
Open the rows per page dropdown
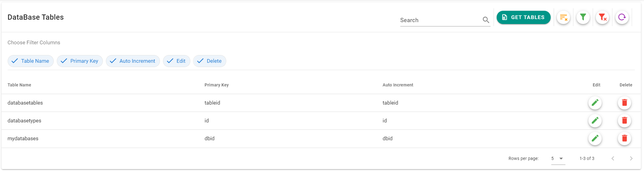(x=558, y=158)
